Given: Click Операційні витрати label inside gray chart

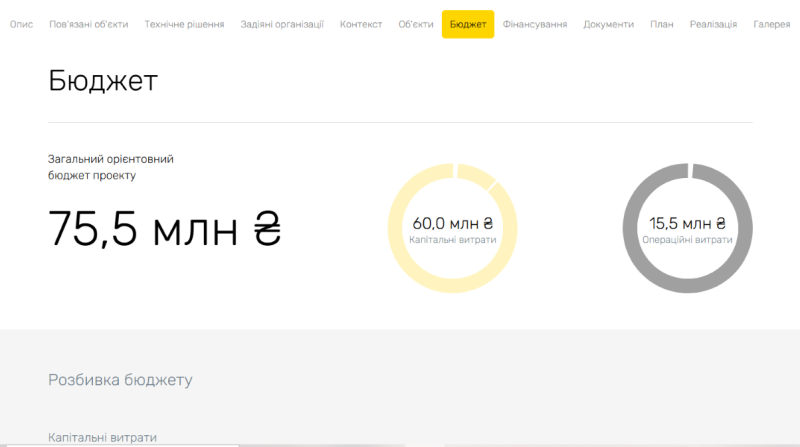Looking at the screenshot, I should [687, 240].
